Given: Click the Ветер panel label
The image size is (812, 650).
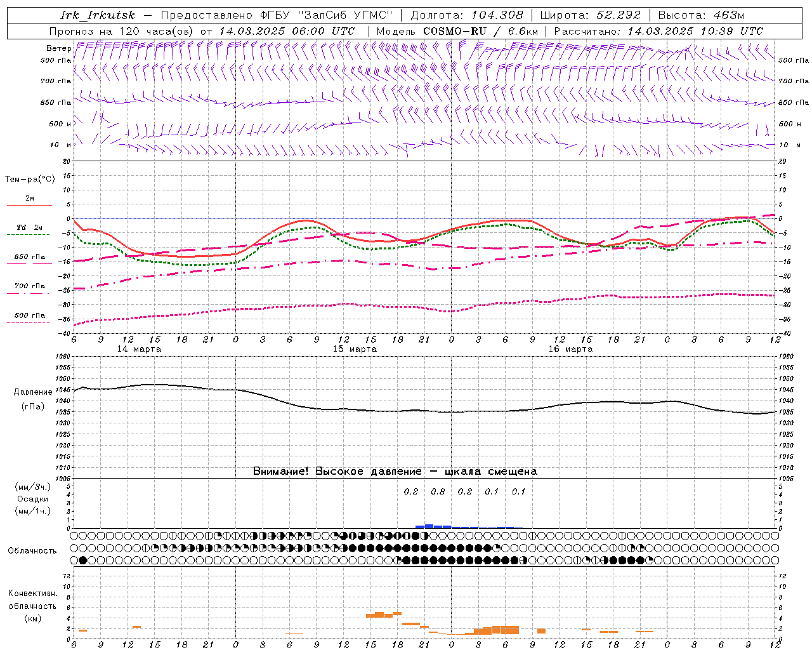Looking at the screenshot, I should click(x=58, y=48).
